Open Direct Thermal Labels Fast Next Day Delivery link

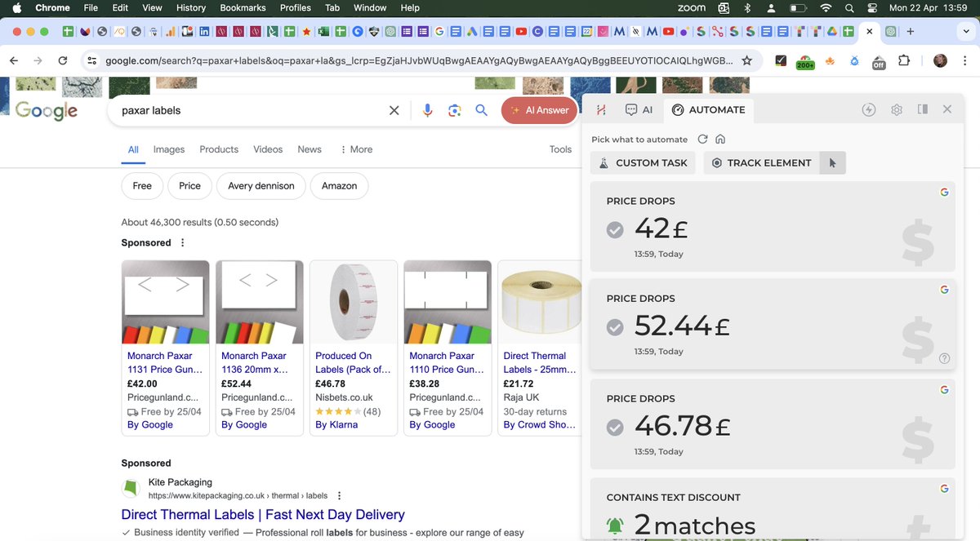pyautogui.click(x=263, y=515)
